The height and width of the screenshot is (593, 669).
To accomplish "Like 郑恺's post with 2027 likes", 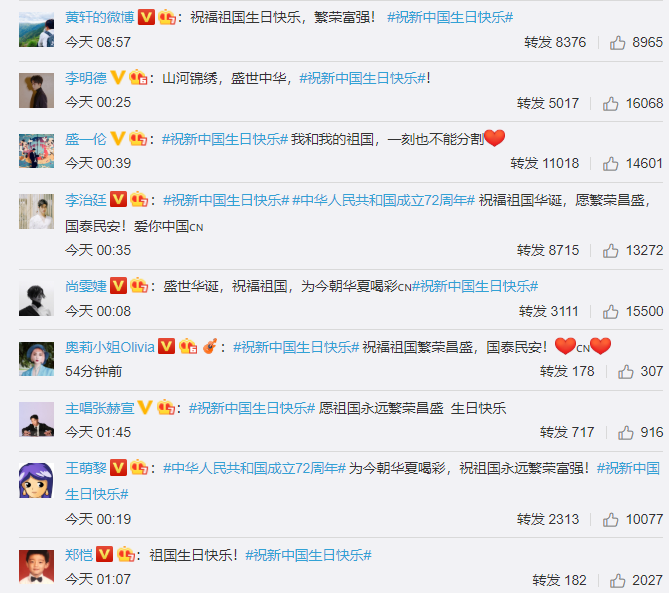I will click(x=617, y=581).
